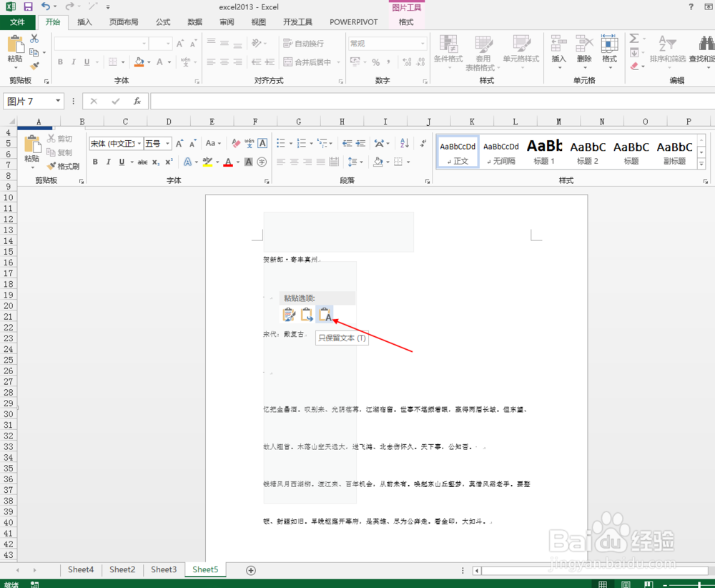This screenshot has width=715, height=588.
Task: Open the Name Box dropdown showing 图片 7
Action: pos(58,101)
